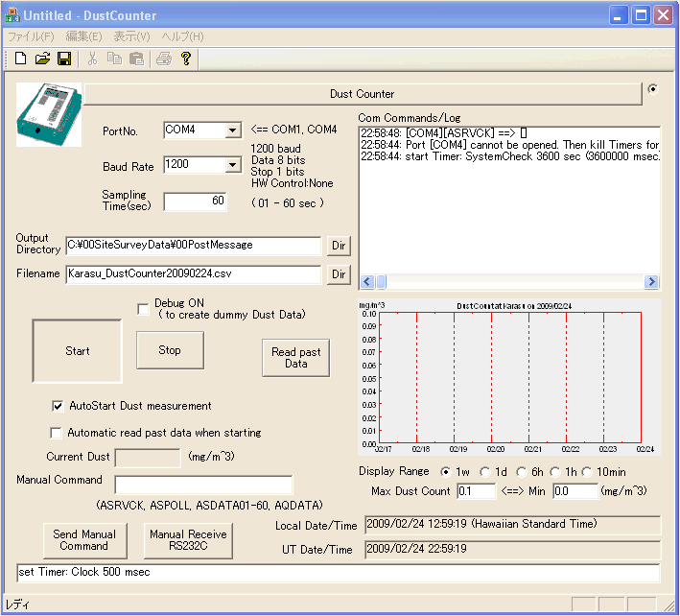Click the Open folder toolbar icon
The width and height of the screenshot is (680, 616).
(42, 59)
